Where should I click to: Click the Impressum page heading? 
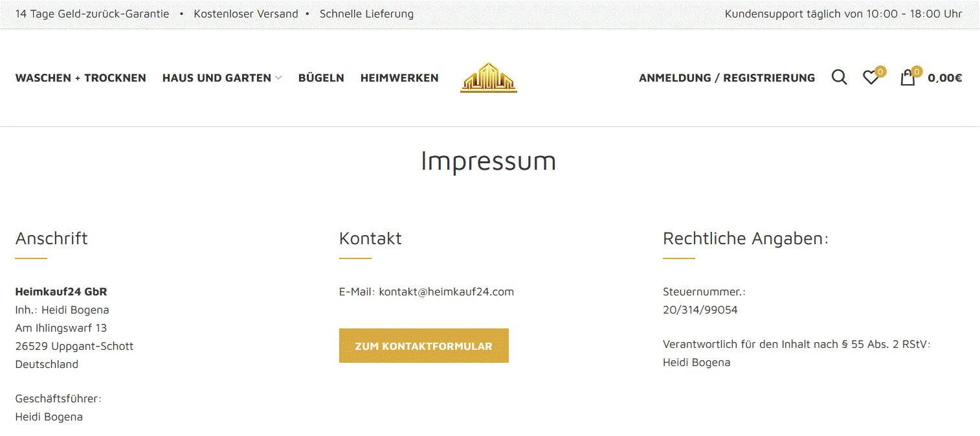(x=489, y=161)
